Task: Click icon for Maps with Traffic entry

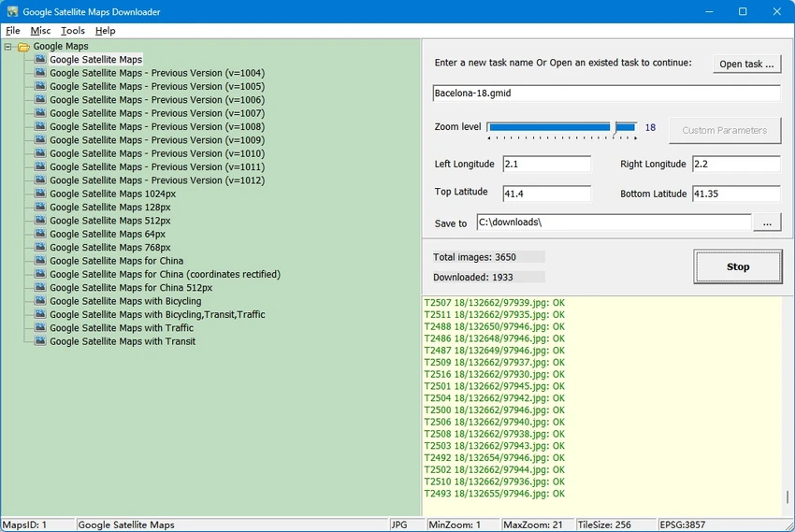Action: (40, 328)
